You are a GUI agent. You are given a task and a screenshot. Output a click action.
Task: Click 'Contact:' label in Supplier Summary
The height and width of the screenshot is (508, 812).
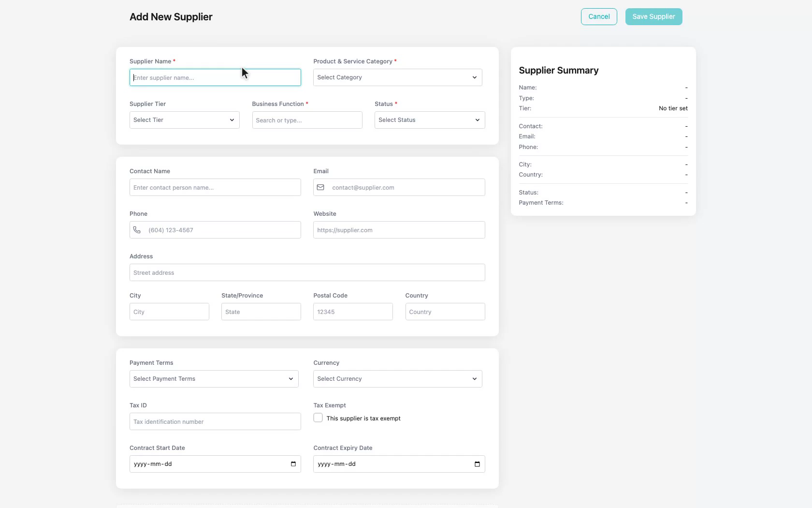531,126
